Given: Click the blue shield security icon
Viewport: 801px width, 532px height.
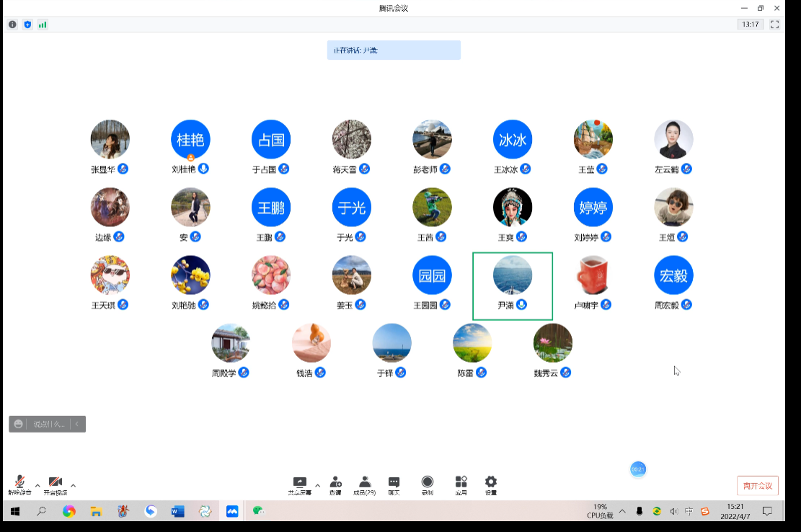Looking at the screenshot, I should pos(27,25).
